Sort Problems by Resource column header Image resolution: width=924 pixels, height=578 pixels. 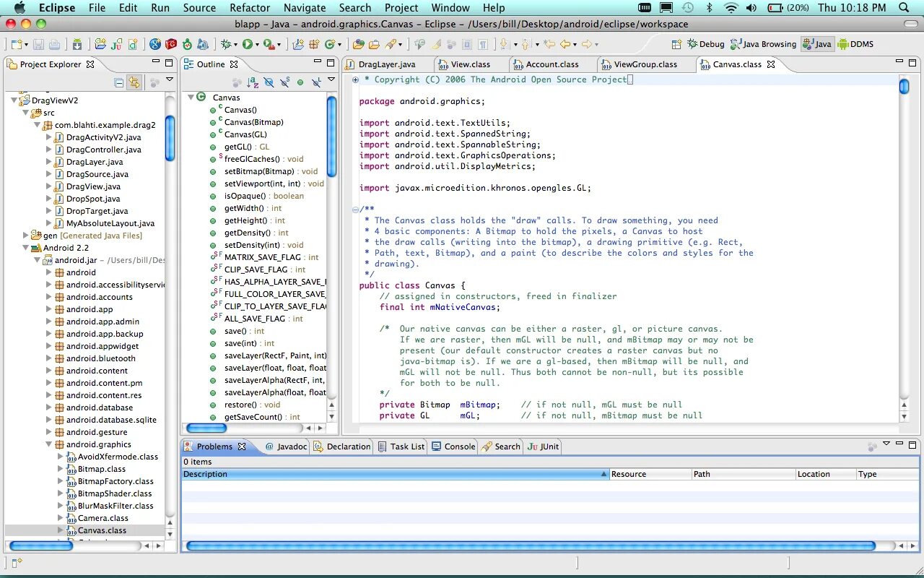(650, 474)
